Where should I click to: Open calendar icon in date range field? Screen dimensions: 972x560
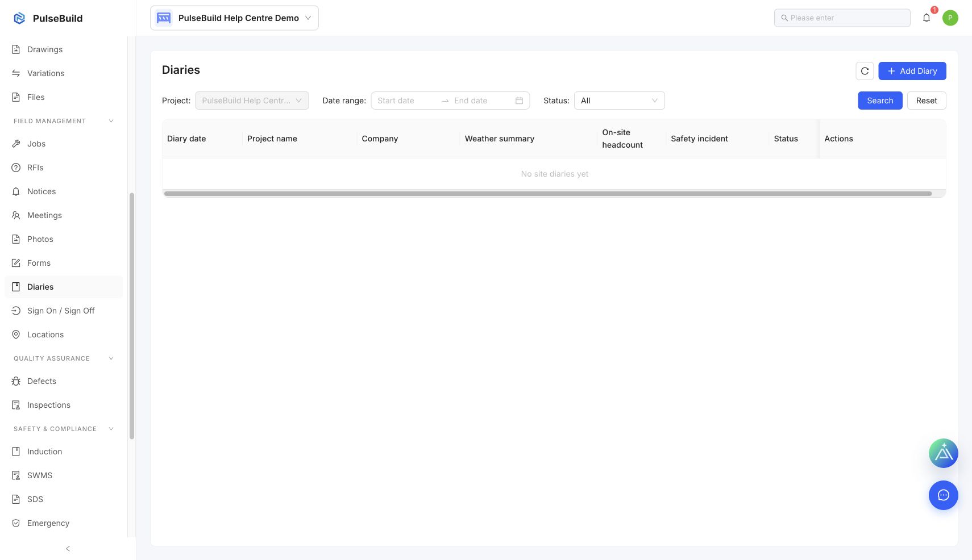[519, 101]
